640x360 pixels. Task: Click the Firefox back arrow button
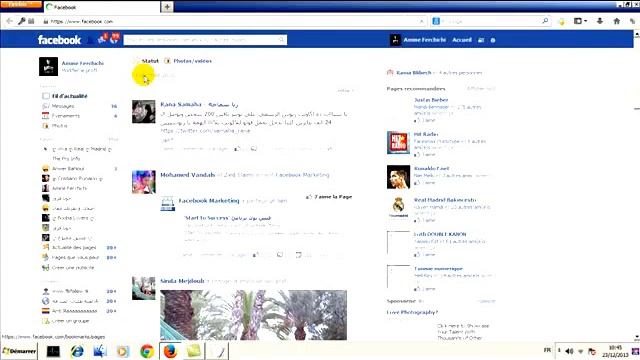pyautogui.click(x=9, y=21)
